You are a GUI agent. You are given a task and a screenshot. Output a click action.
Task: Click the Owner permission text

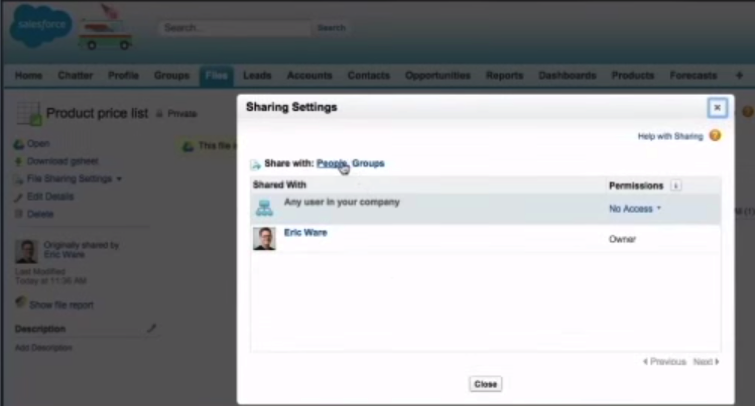(x=622, y=239)
